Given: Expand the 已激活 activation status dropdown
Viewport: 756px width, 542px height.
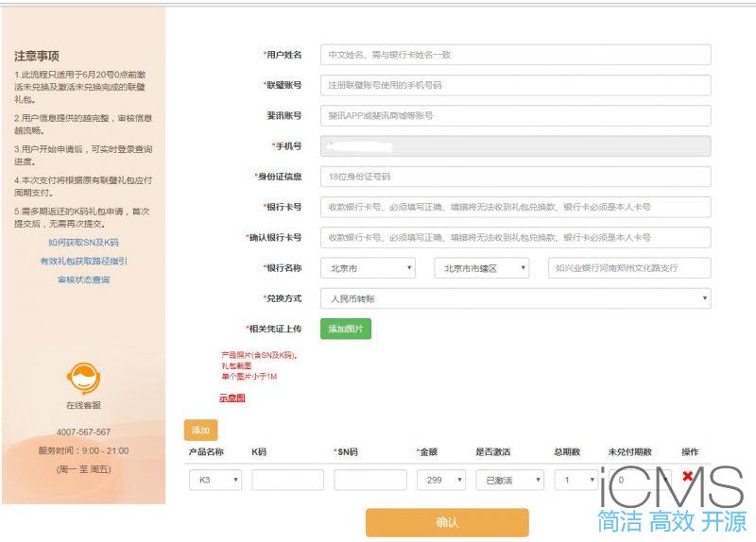Looking at the screenshot, I should [x=509, y=480].
